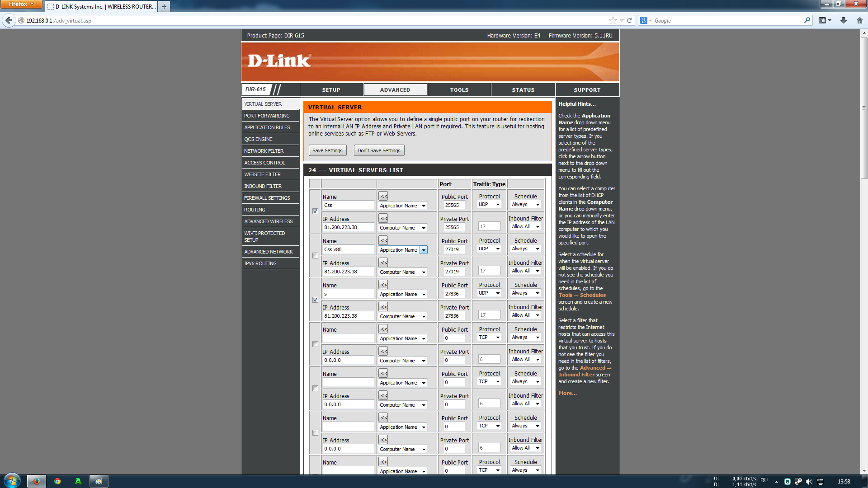The width and height of the screenshot is (868, 488).
Task: Open a new tab with the plus icon
Action: click(164, 6)
